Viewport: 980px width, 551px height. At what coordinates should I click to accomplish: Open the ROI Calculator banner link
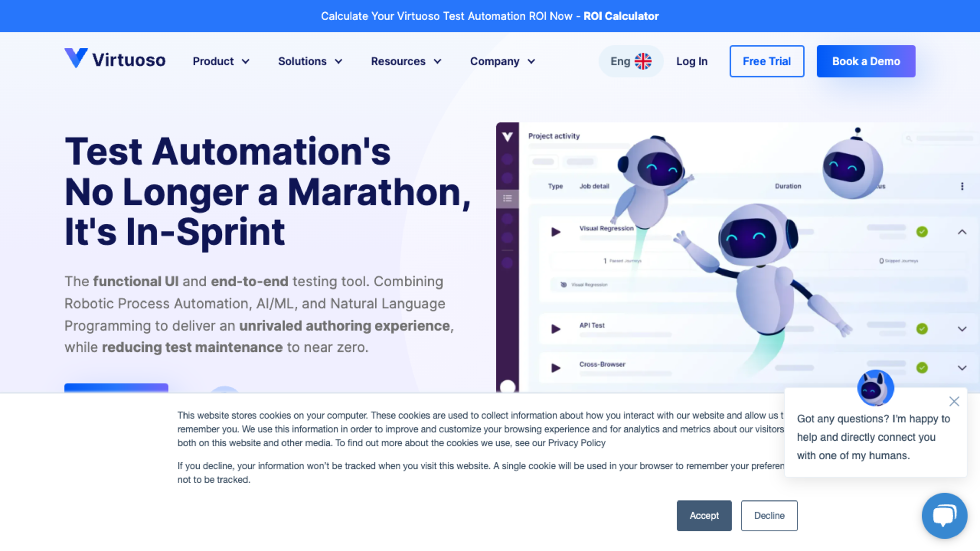pyautogui.click(x=621, y=16)
